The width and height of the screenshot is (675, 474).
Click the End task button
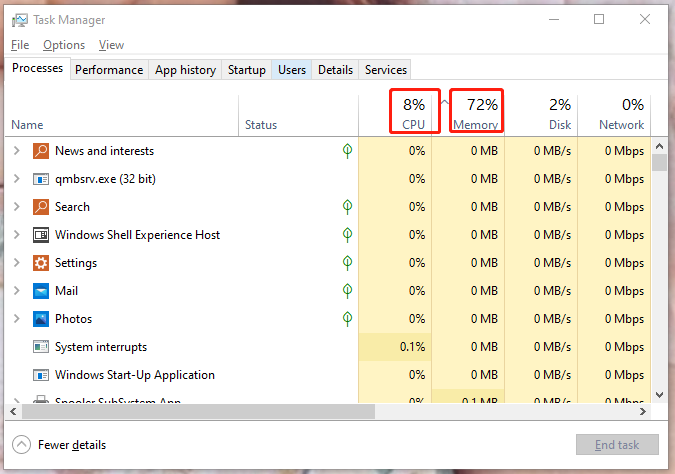[617, 445]
